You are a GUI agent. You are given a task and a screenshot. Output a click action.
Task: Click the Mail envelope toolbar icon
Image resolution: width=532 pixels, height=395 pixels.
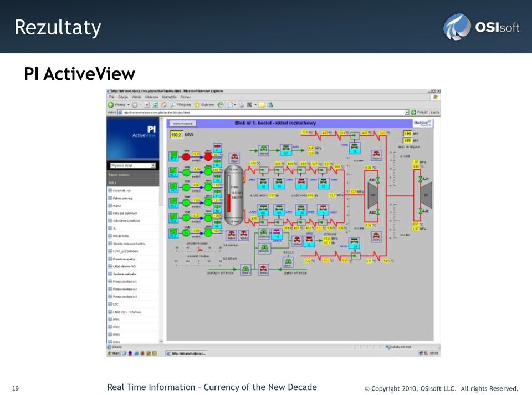coord(230,105)
